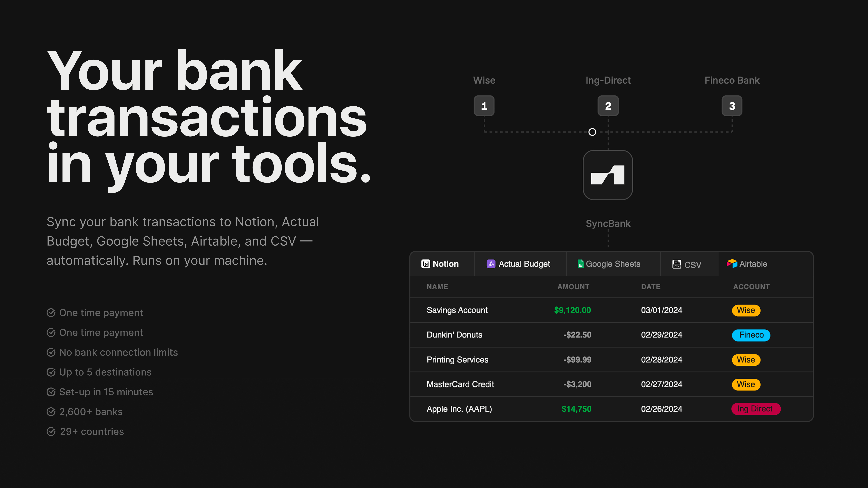
Task: Click the check icon beside 2,600+ banks
Action: click(x=51, y=412)
